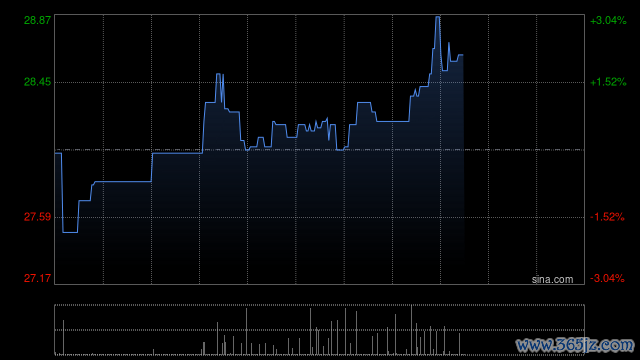Click the +3.04% percentage label
The height and width of the screenshot is (360, 640).
click(608, 20)
